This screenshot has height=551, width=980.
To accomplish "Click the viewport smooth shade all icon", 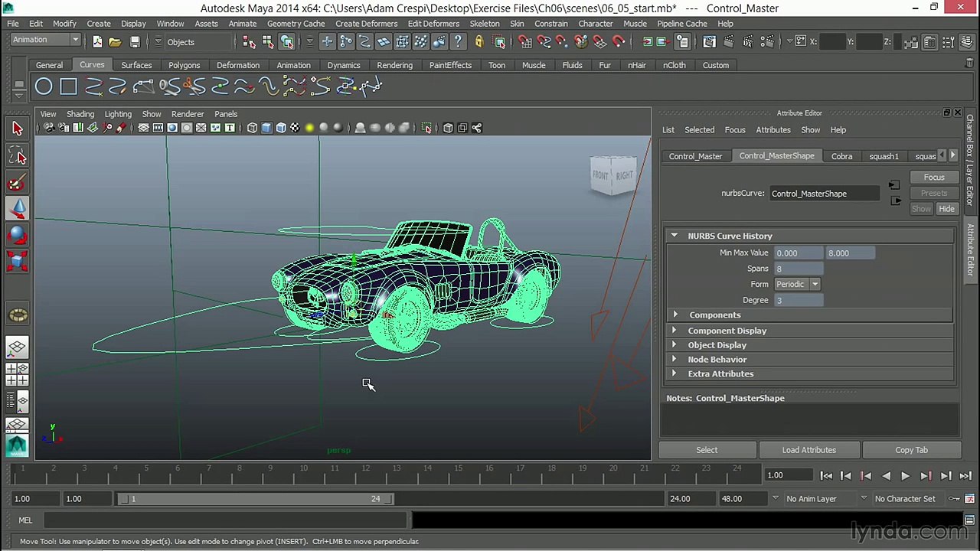I will [x=266, y=128].
